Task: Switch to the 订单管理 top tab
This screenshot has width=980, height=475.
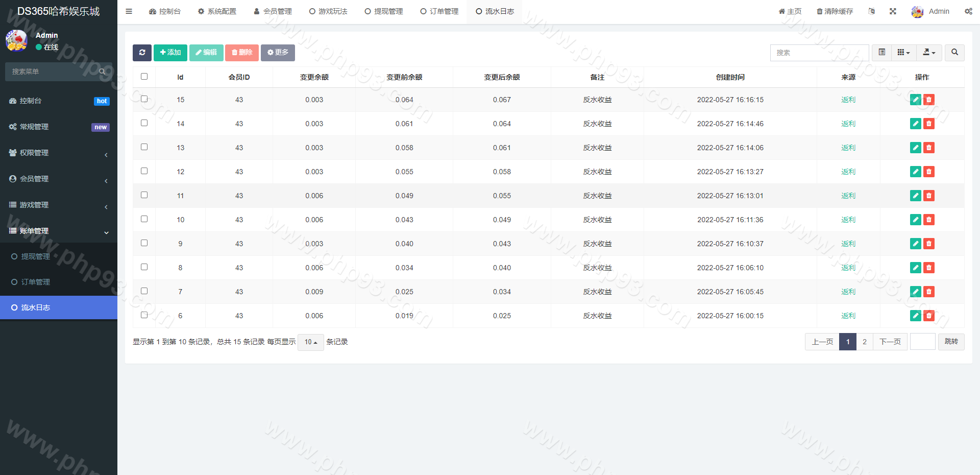Action: 439,11
